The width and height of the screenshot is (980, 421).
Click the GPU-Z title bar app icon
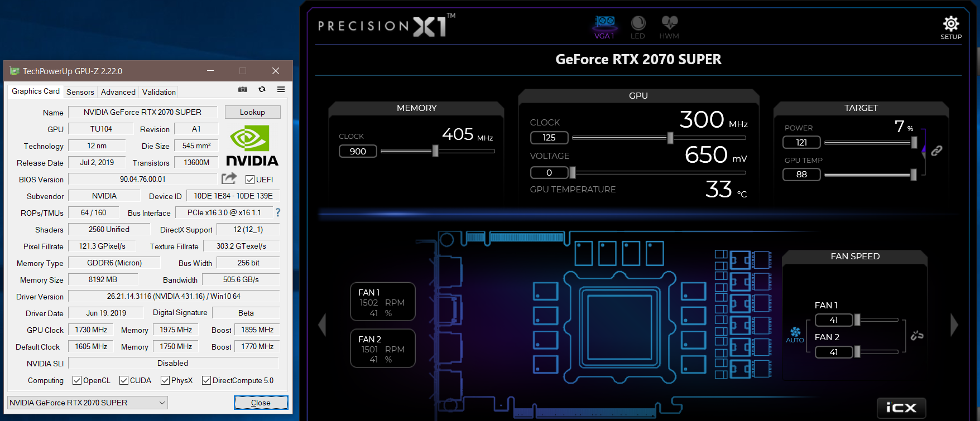point(15,71)
